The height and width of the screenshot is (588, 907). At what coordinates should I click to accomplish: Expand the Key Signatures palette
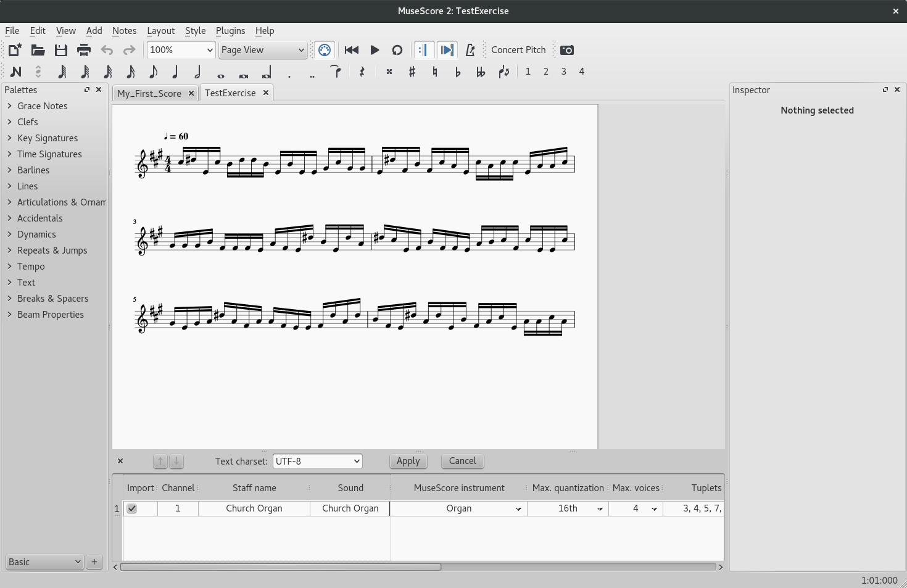48,138
